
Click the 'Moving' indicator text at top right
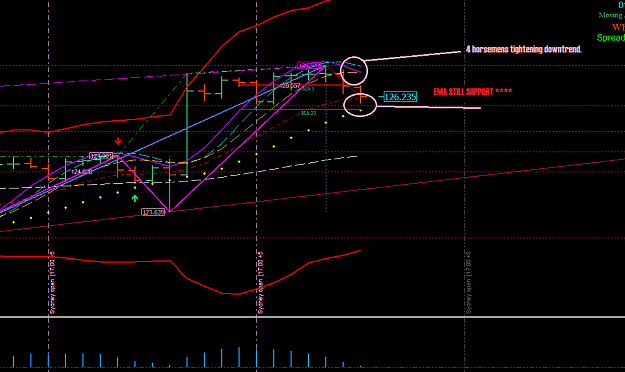(x=611, y=15)
